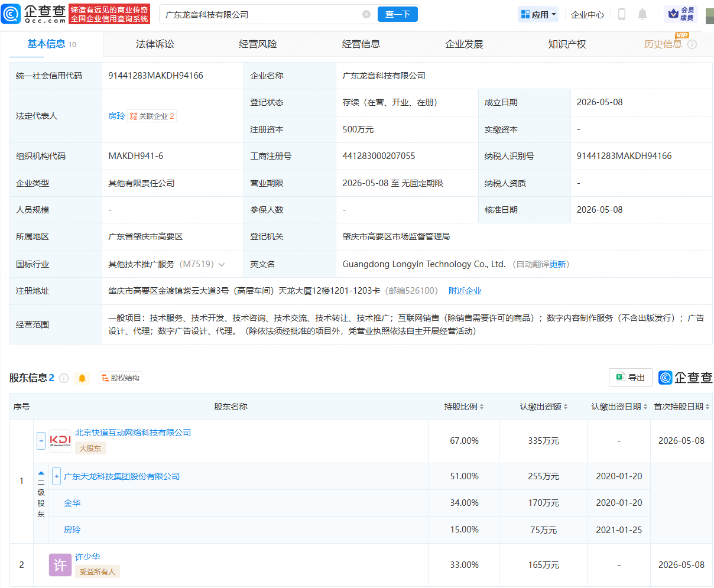Switch to 知识产权 tab
This screenshot has height=588, width=714.
coord(567,44)
